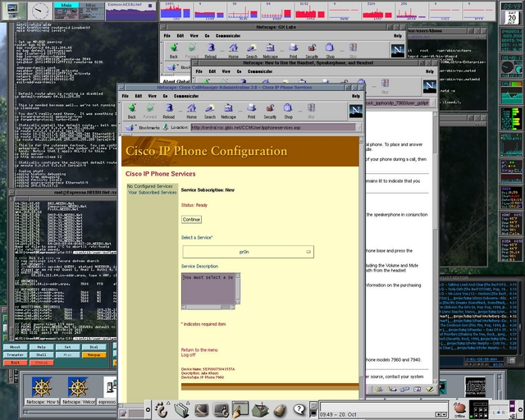
Task: Click the toolbox icon in the panel
Action: [x=260, y=410]
